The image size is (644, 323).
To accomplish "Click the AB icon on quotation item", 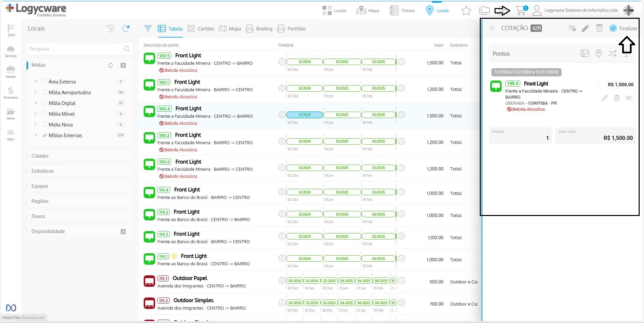I will pyautogui.click(x=629, y=98).
